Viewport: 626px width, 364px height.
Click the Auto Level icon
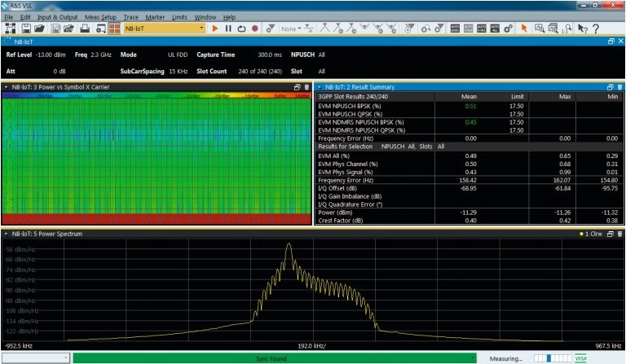455,29
